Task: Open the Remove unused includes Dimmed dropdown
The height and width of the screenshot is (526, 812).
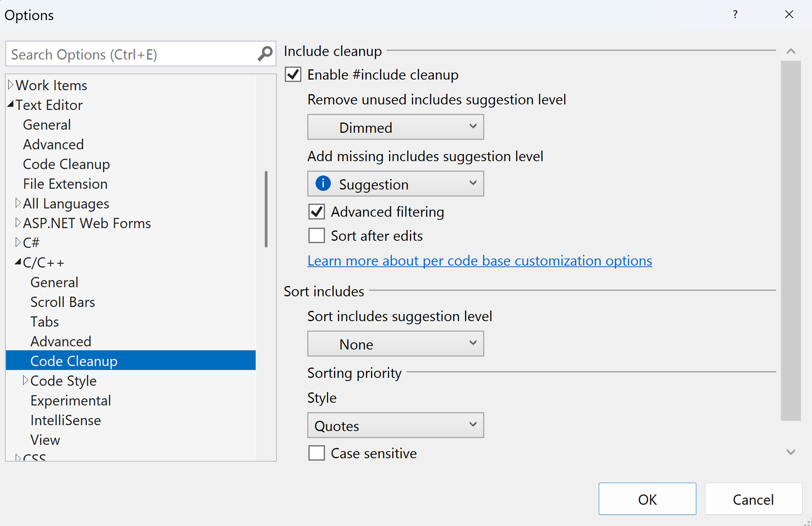Action: [395, 127]
